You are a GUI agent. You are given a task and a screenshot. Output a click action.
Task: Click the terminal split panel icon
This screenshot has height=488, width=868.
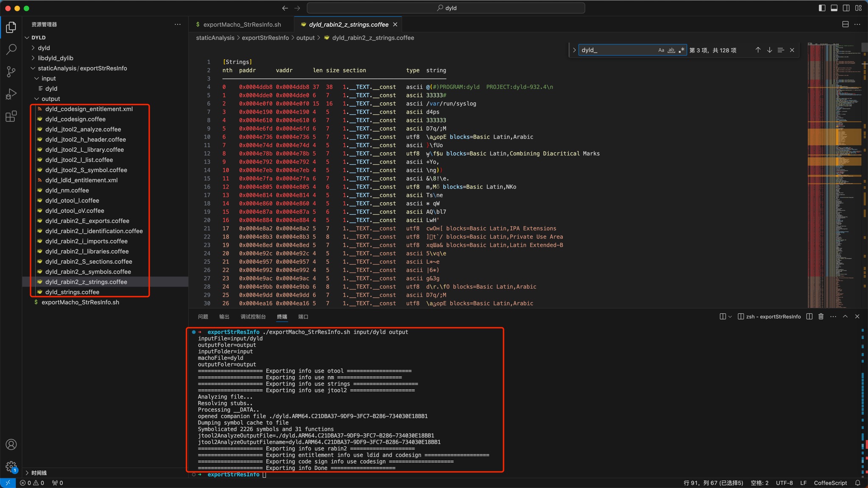[812, 316]
